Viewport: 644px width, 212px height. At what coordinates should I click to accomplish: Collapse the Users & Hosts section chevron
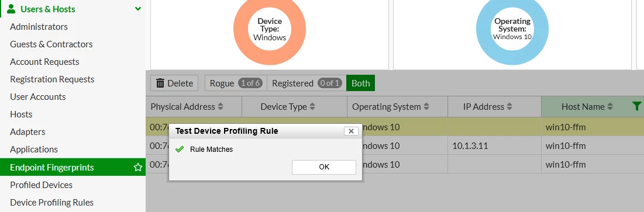(x=138, y=9)
